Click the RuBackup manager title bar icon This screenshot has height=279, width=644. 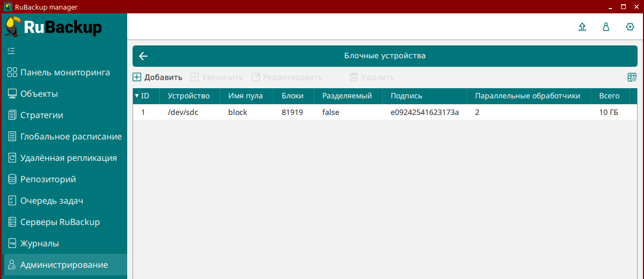pos(9,7)
